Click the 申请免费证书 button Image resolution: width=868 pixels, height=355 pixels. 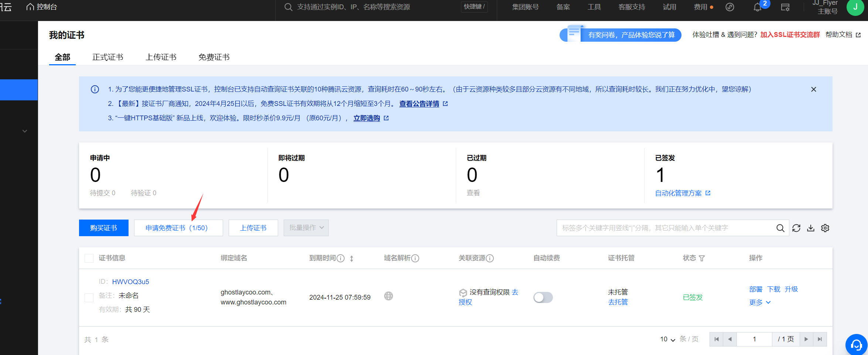tap(178, 228)
